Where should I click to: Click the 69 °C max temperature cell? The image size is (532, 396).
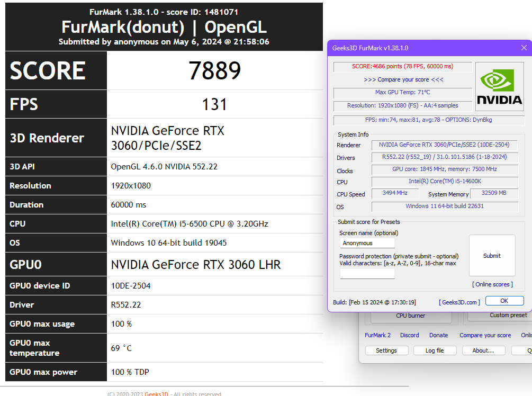pyautogui.click(x=214, y=348)
